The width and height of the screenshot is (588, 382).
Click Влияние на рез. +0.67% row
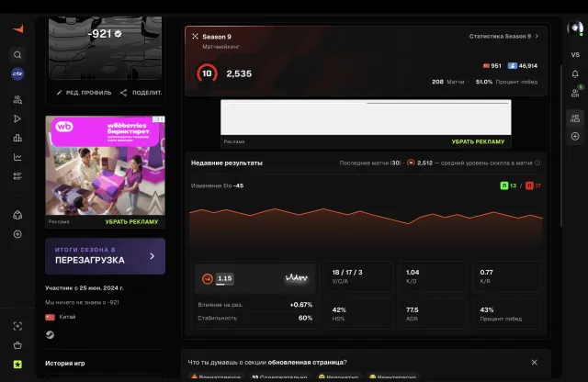[x=255, y=305]
